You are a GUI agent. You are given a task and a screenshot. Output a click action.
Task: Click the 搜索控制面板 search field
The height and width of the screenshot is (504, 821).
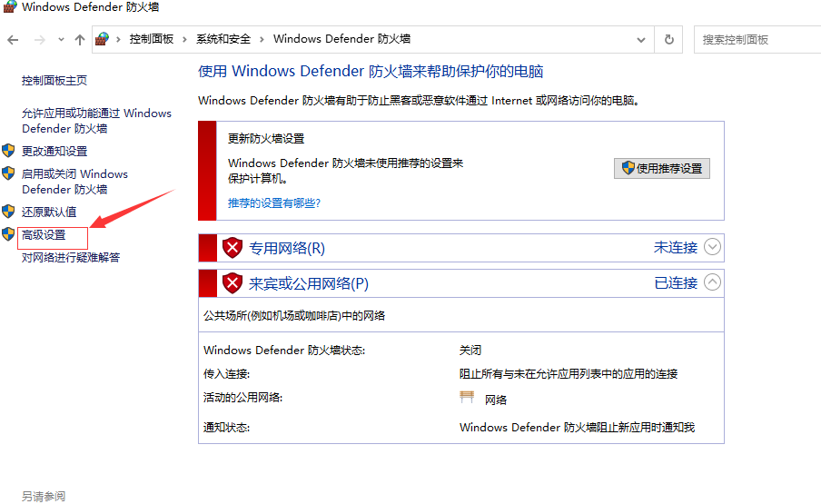[758, 40]
